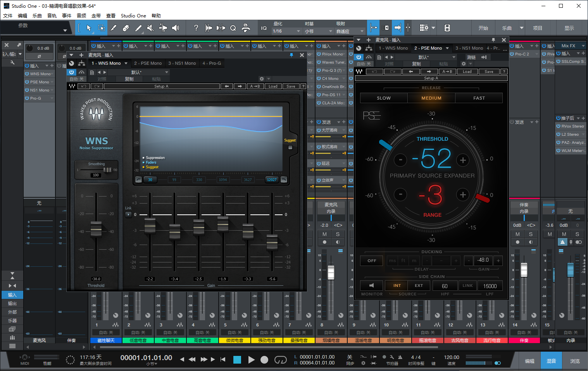The width and height of the screenshot is (588, 371).
Task: Expand the 吸附 自适应 snap dropdown
Action: 350,31
